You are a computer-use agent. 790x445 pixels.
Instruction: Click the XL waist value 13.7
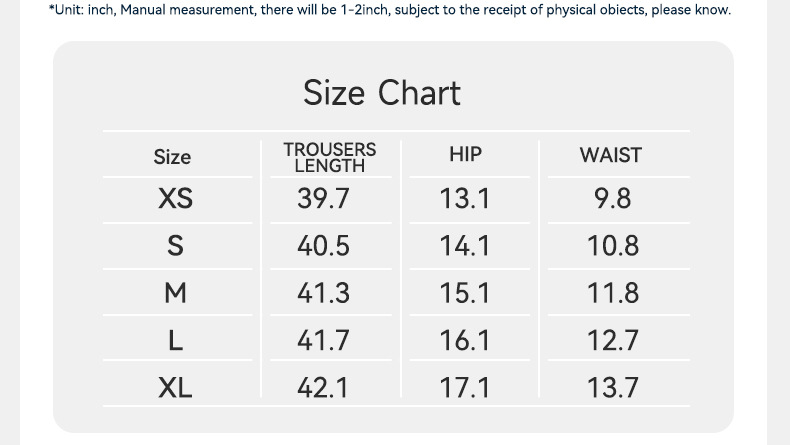pyautogui.click(x=612, y=388)
